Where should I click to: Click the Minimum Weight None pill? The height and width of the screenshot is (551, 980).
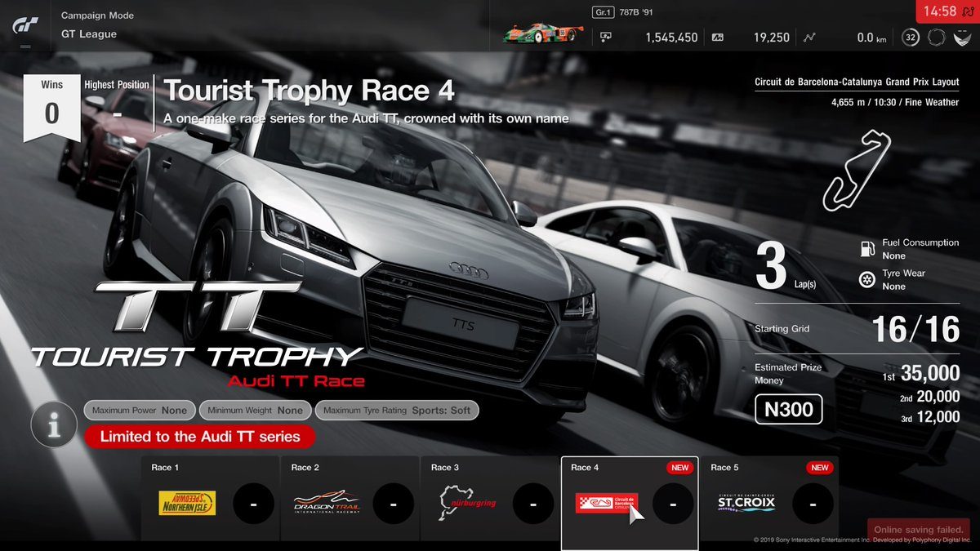256,411
